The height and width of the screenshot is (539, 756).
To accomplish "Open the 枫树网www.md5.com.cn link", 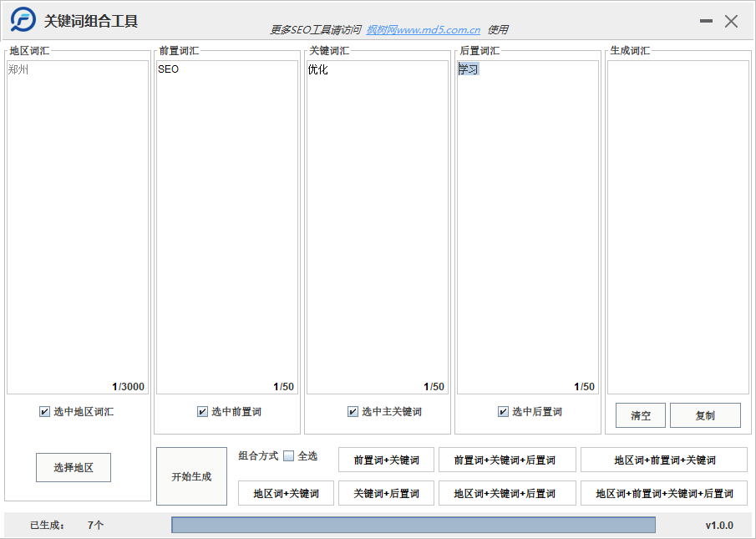I will click(x=424, y=30).
